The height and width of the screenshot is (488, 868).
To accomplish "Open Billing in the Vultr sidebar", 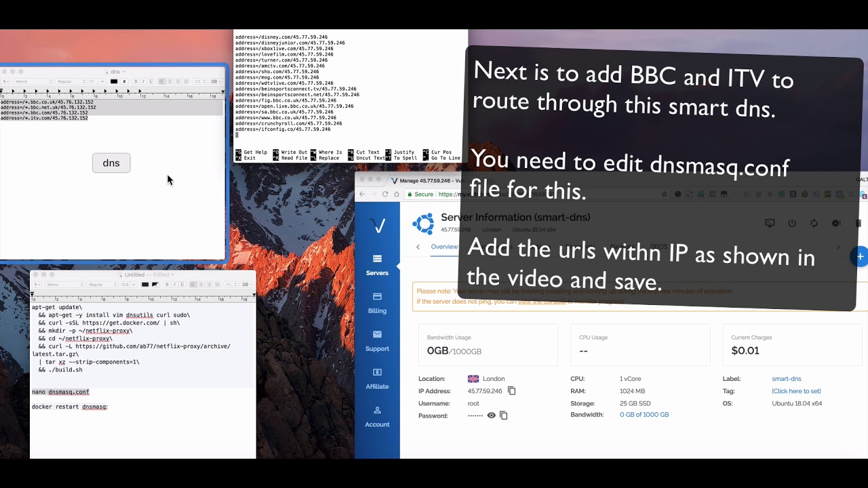I will 377,303.
